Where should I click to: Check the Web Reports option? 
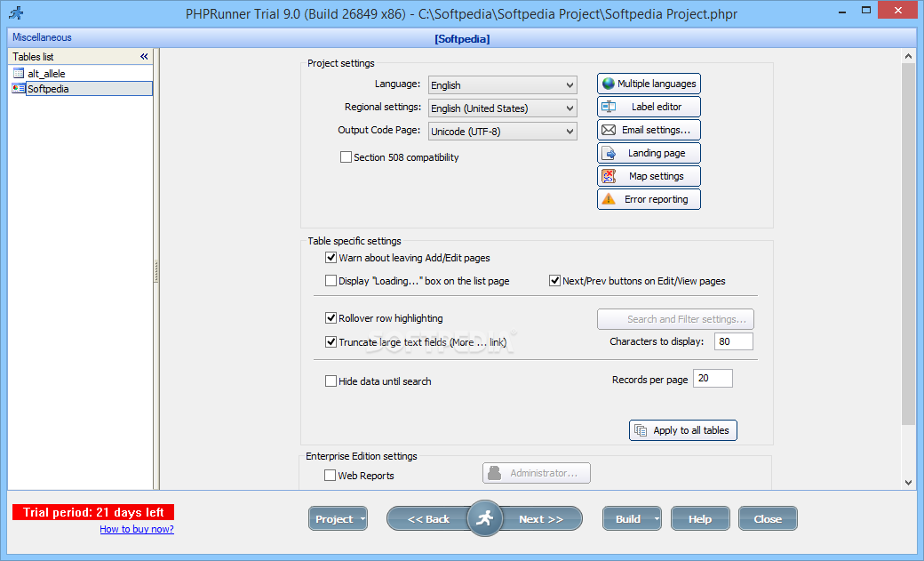click(x=330, y=475)
